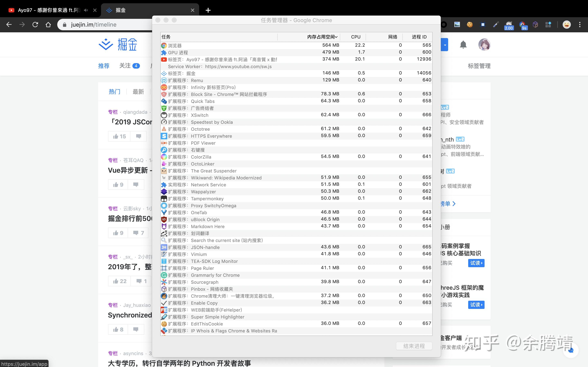Click the 结束进程 button
Screen dimensions: 588x367
tap(414, 346)
